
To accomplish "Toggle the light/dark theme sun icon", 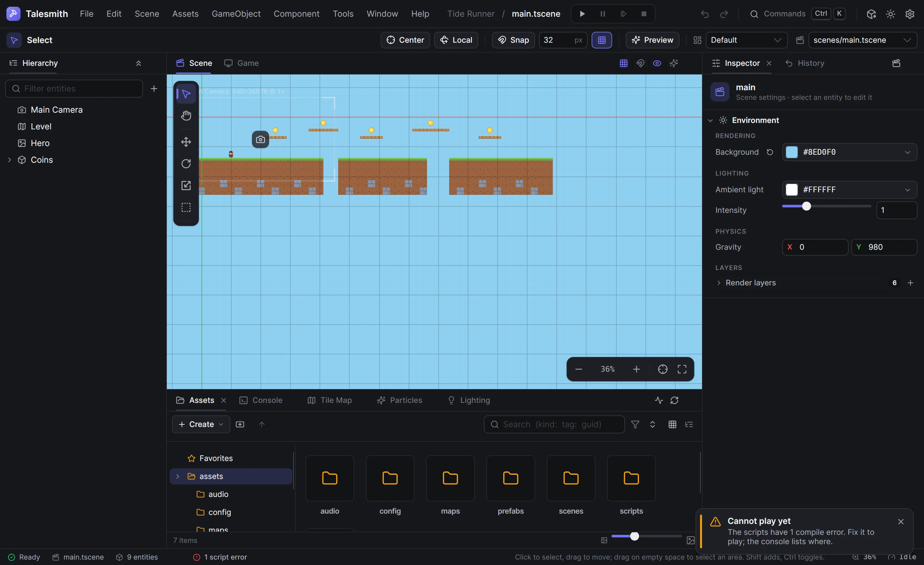I will click(890, 14).
